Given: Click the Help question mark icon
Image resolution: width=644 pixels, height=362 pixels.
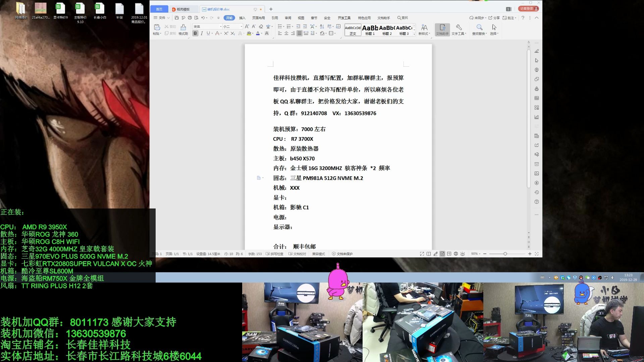Looking at the screenshot, I should pos(523,18).
